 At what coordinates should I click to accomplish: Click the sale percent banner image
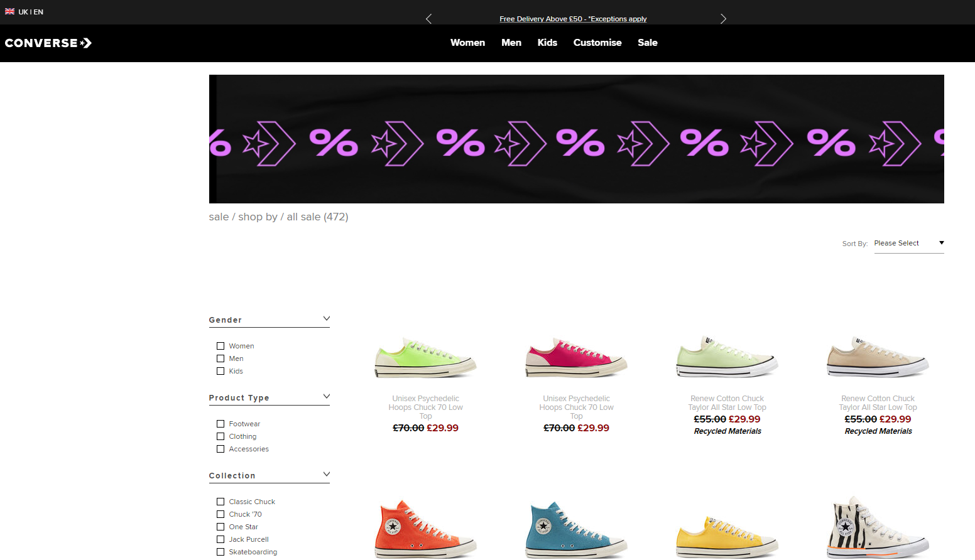(x=576, y=139)
